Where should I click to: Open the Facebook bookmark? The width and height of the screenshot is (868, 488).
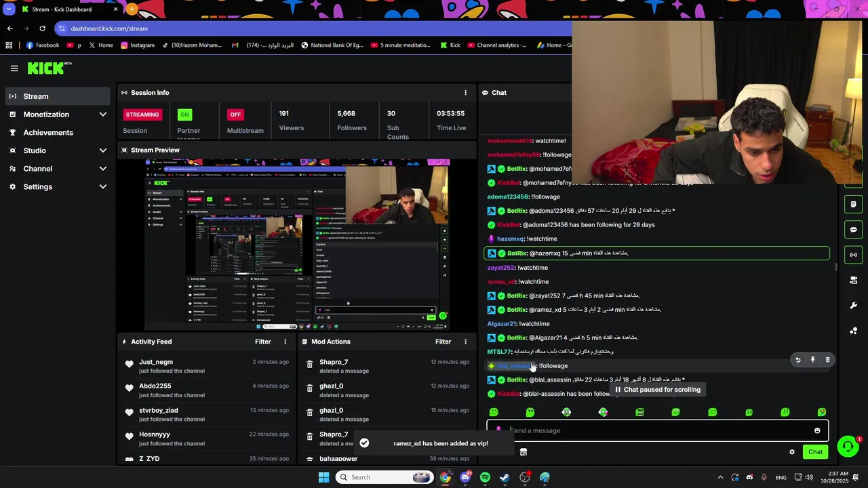tap(43, 45)
